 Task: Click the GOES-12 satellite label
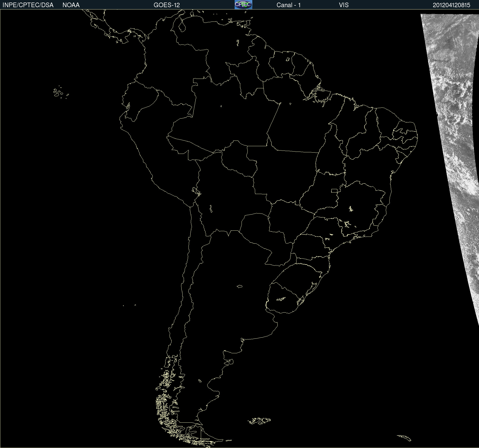click(167, 5)
